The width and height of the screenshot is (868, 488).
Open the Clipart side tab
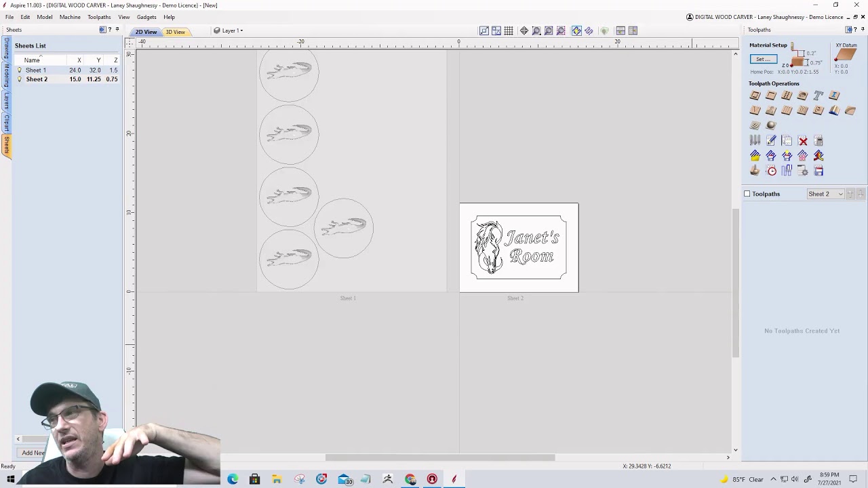tap(7, 123)
